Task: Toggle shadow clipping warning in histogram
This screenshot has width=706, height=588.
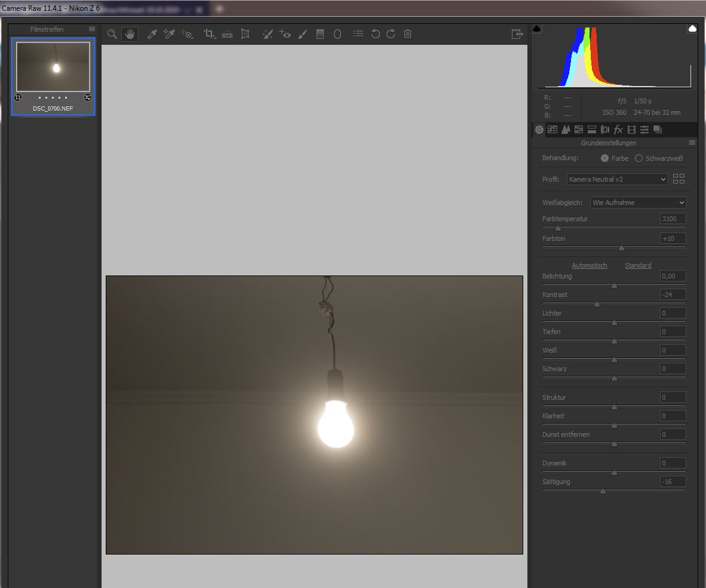Action: tap(537, 29)
